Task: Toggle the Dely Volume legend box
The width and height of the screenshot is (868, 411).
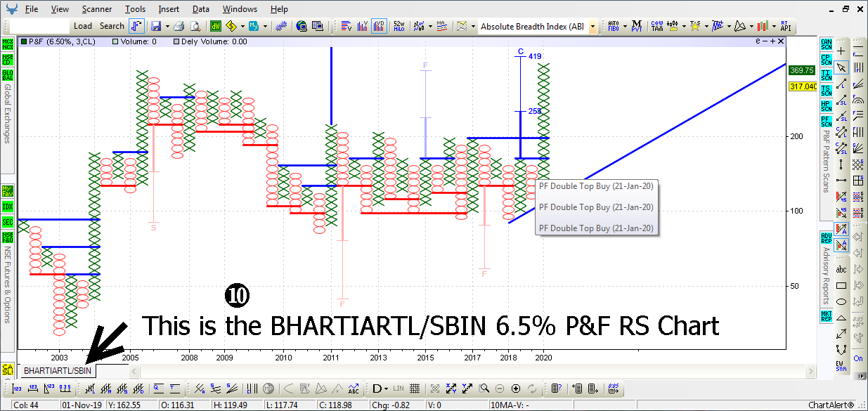Action: point(176,41)
